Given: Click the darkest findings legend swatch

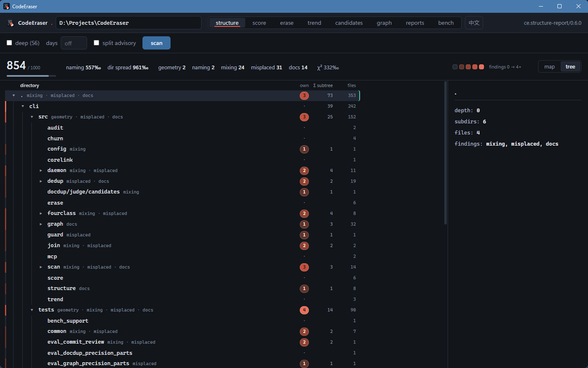Looking at the screenshot, I should pyautogui.click(x=455, y=67).
